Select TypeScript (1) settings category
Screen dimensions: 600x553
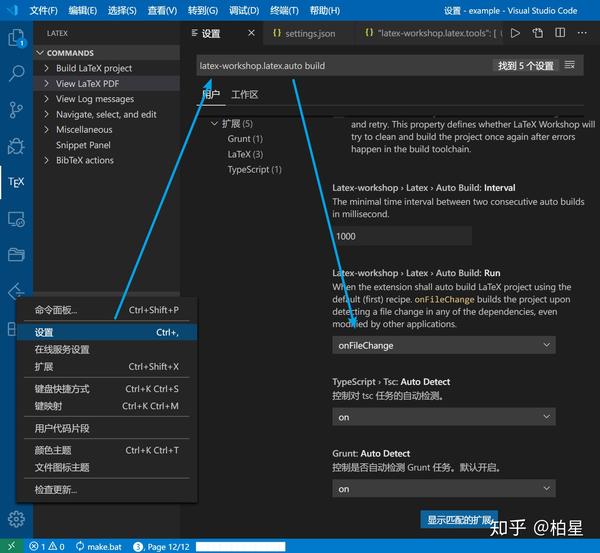tap(254, 169)
